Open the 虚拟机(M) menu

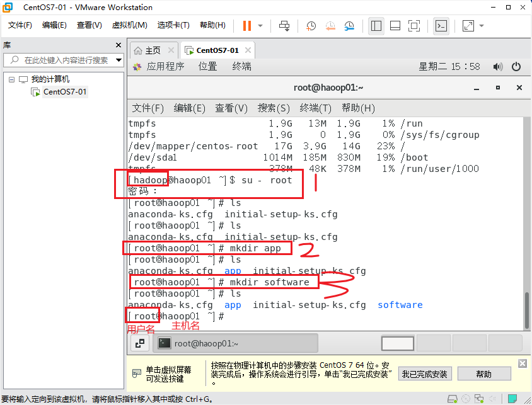pyautogui.click(x=130, y=25)
